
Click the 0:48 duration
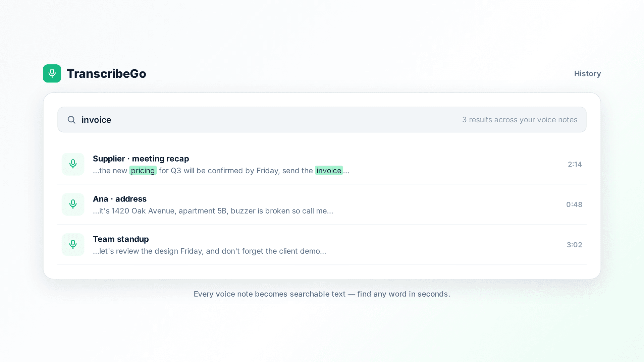coord(574,204)
